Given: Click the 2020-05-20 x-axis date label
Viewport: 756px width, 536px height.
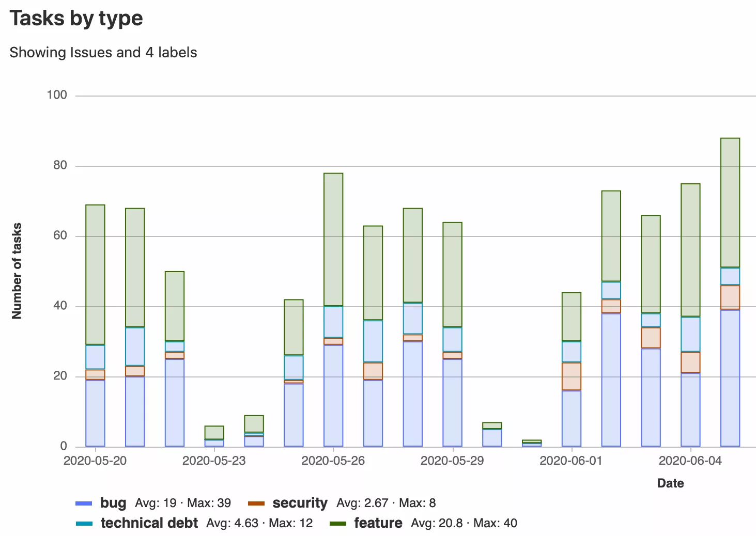Looking at the screenshot, I should pyautogui.click(x=95, y=461).
